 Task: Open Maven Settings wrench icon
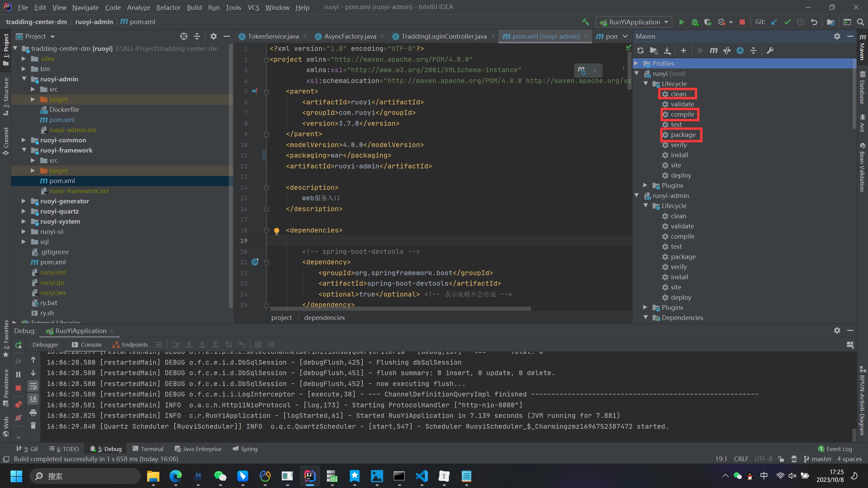pyautogui.click(x=770, y=50)
